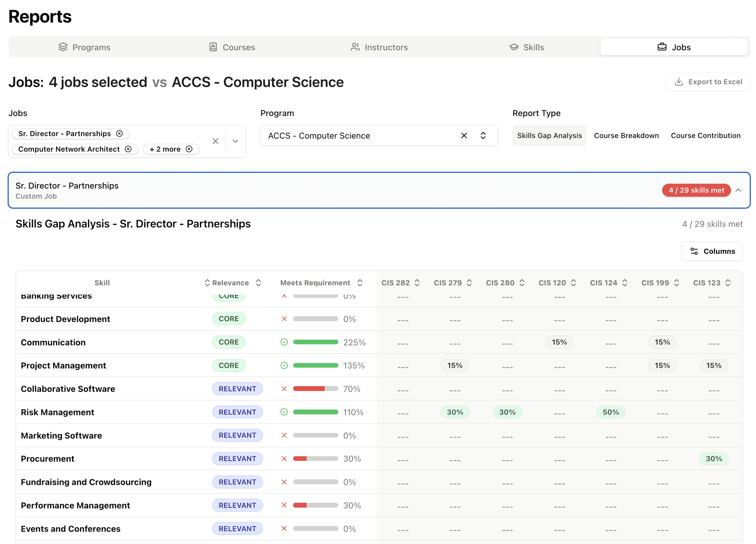The height and width of the screenshot is (544, 756).
Task: Click the Performance Management skill name
Action: pos(75,506)
